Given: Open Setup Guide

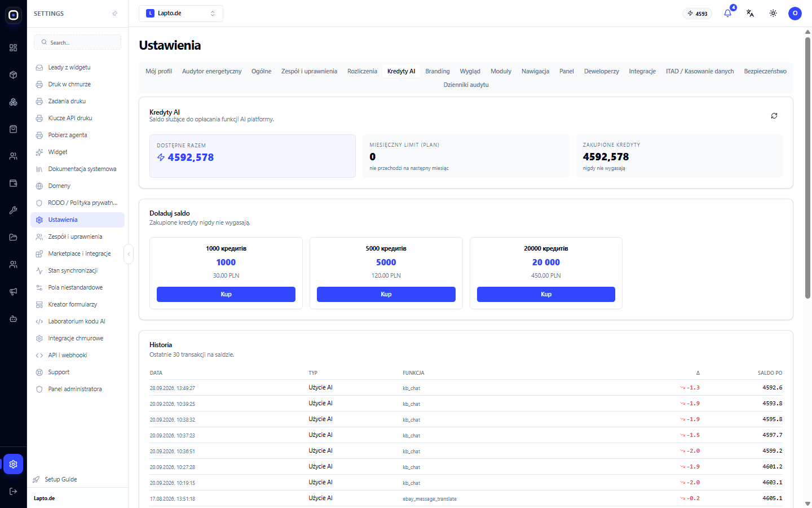Looking at the screenshot, I should click(61, 479).
